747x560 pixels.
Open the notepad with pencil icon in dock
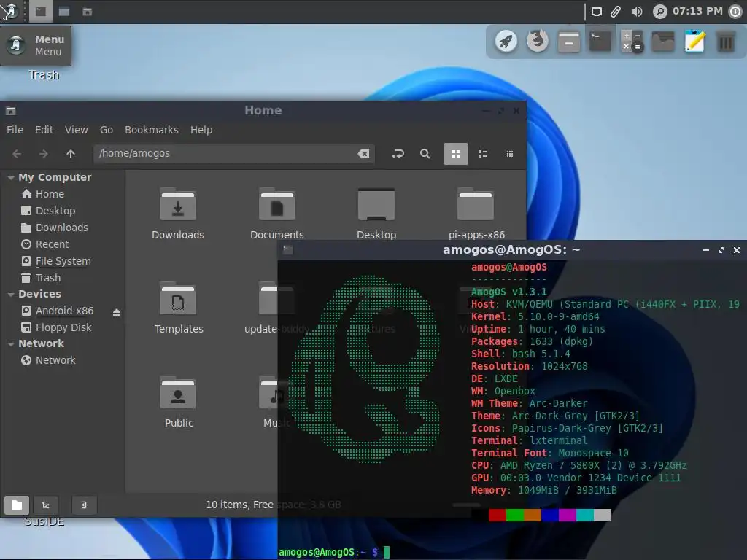click(694, 42)
